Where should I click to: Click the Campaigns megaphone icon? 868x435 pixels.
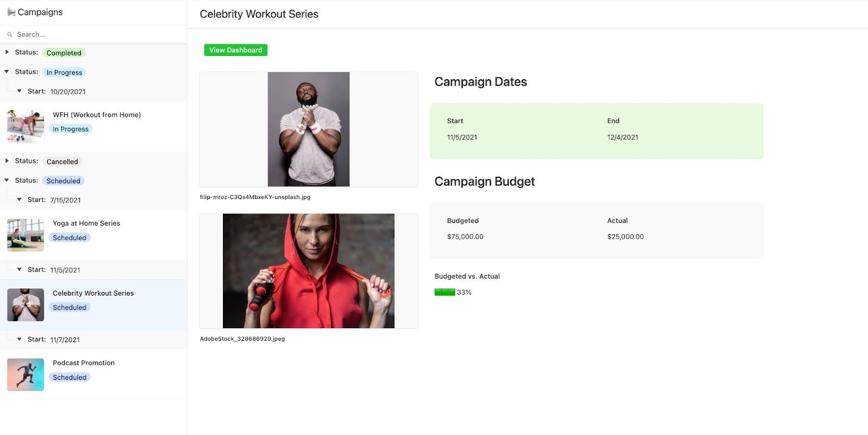click(11, 12)
